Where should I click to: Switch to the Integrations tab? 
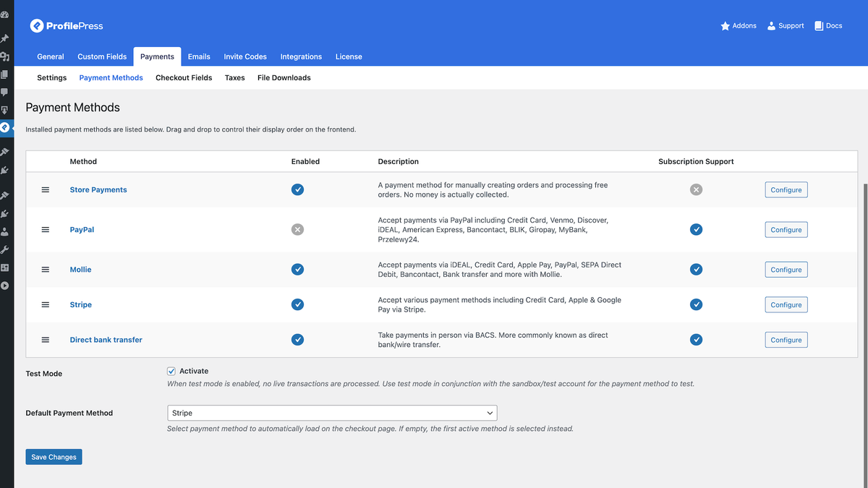(x=301, y=56)
